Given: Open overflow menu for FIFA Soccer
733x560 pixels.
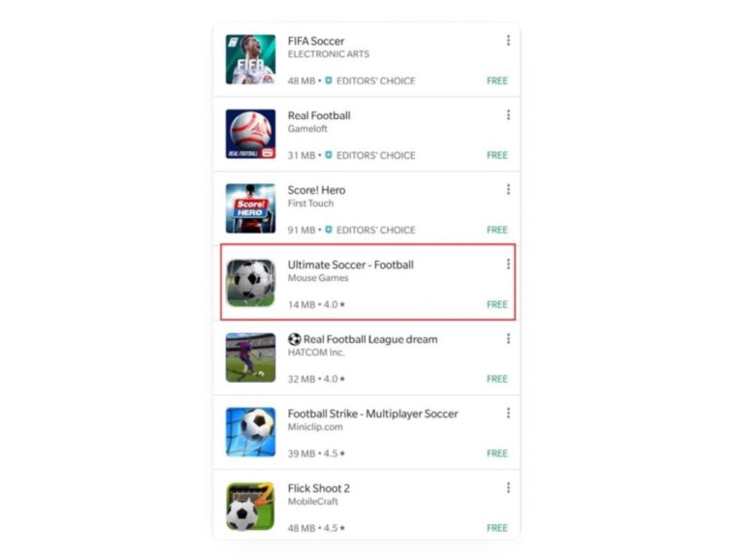Looking at the screenshot, I should (x=508, y=41).
